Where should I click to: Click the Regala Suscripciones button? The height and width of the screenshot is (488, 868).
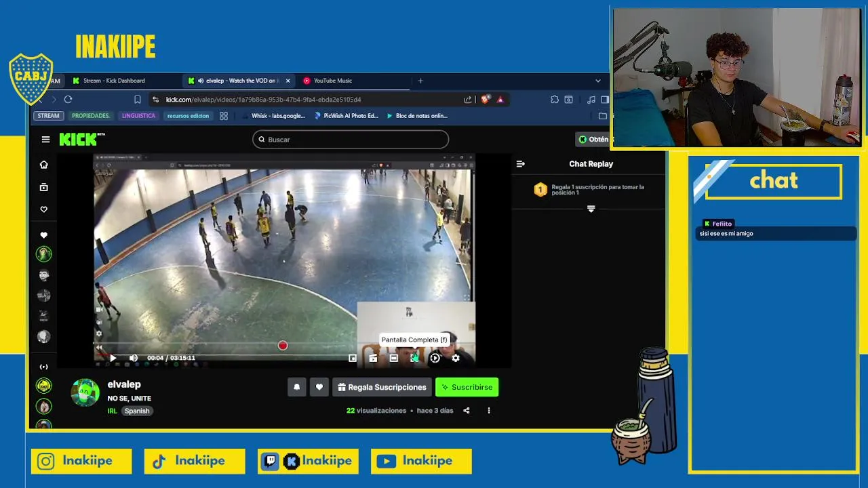382,387
